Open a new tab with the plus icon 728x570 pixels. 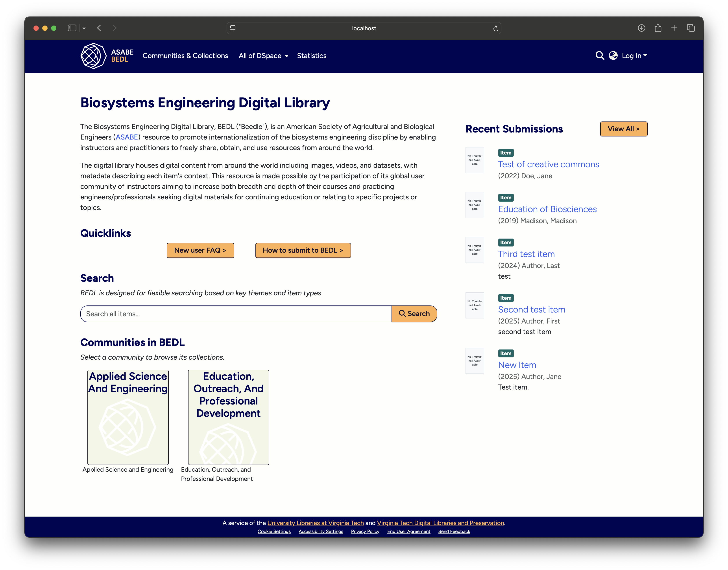click(674, 28)
